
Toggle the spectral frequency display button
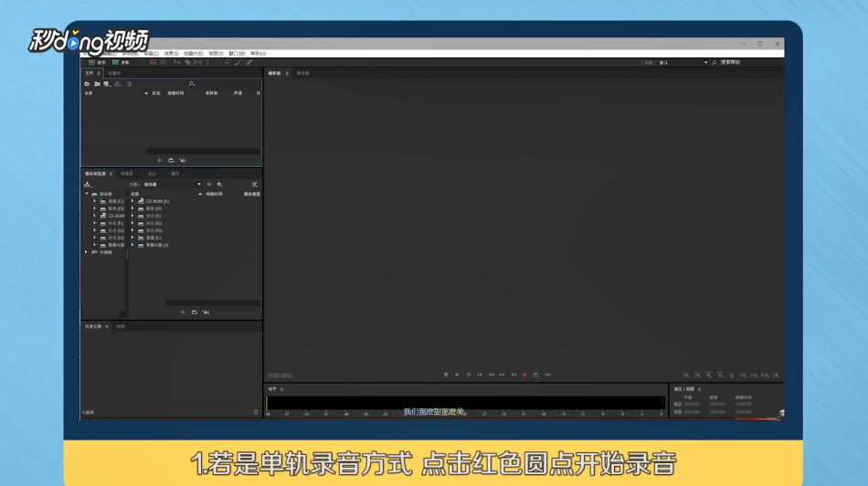(x=153, y=62)
